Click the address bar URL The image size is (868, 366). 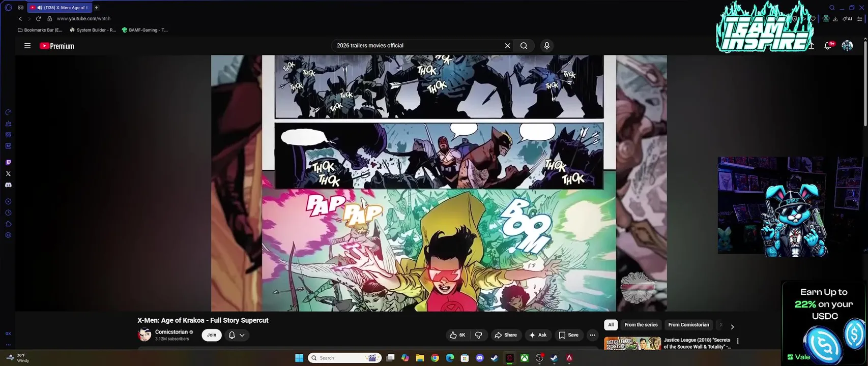[x=83, y=19]
